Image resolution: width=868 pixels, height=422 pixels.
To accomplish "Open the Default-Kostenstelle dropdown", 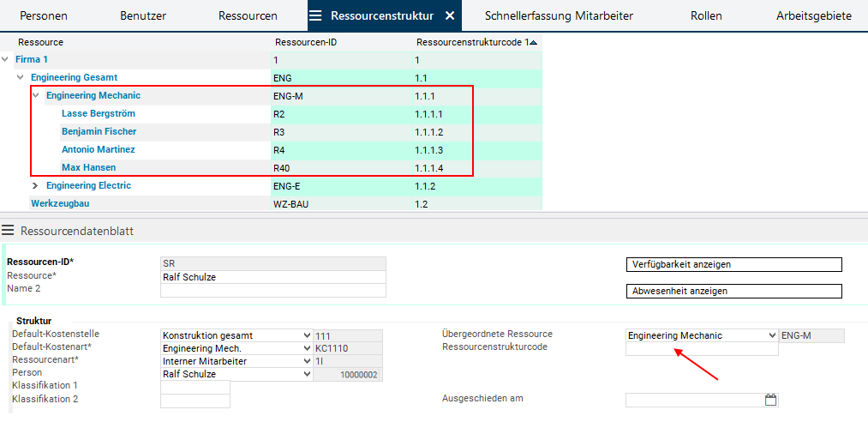I will 308,335.
